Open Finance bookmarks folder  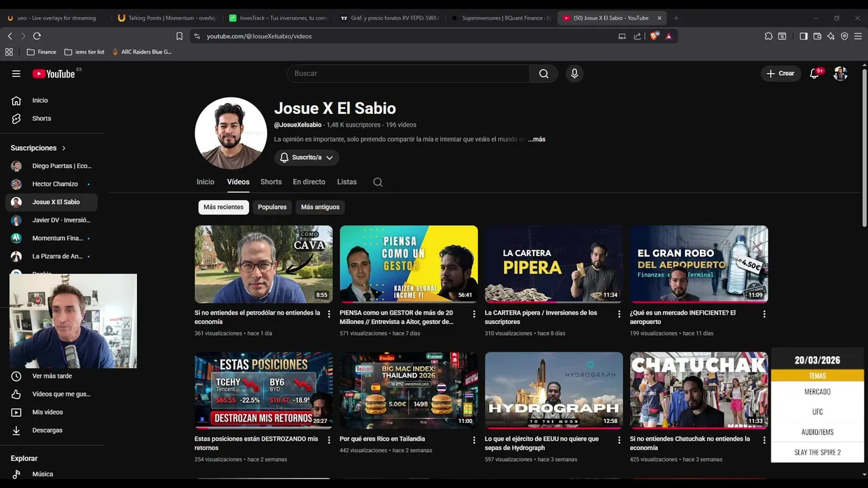41,52
